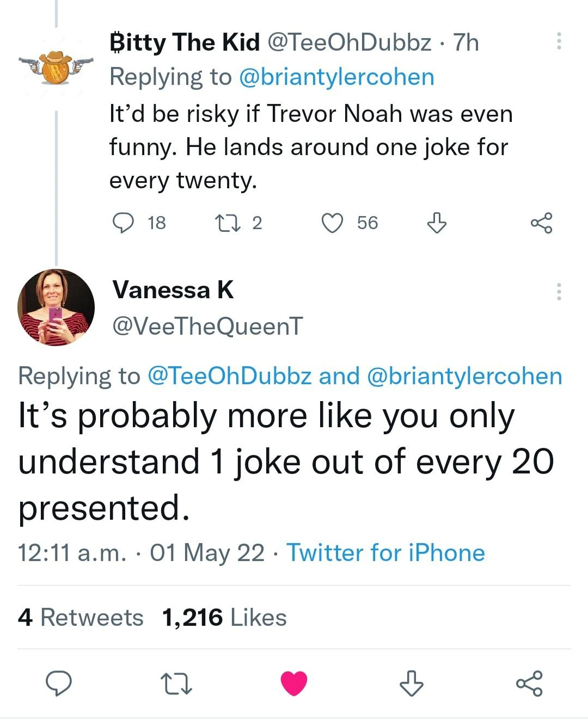Download Bitty The Kid's tweet

[436, 223]
